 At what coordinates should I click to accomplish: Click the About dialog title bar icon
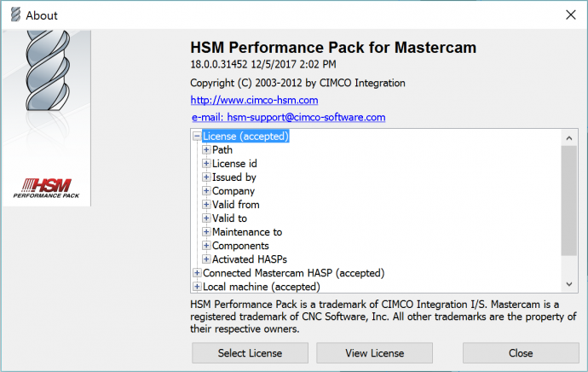(x=15, y=15)
